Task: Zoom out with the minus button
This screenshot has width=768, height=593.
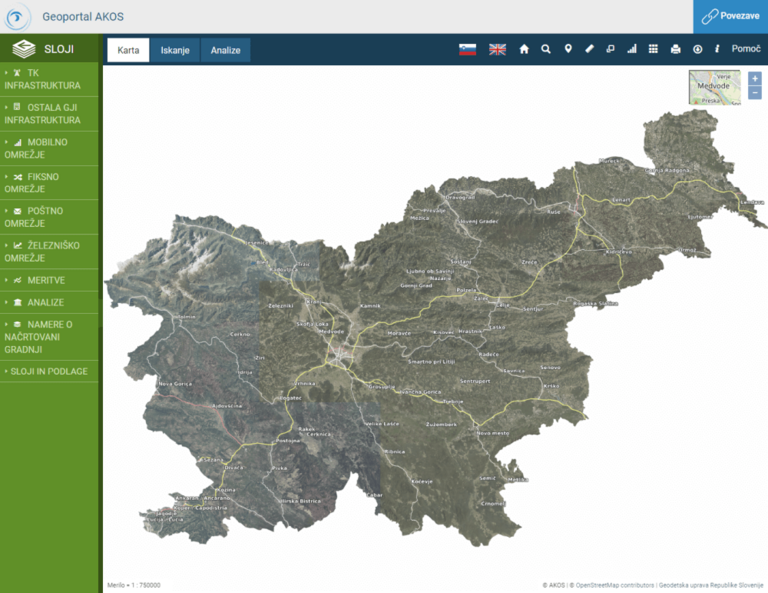Action: point(755,93)
